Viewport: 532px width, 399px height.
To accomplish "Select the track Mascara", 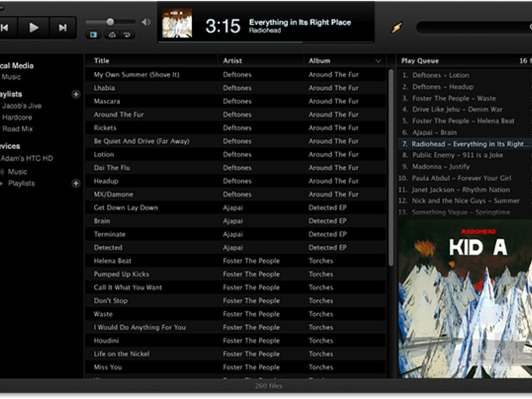I will point(107,101).
